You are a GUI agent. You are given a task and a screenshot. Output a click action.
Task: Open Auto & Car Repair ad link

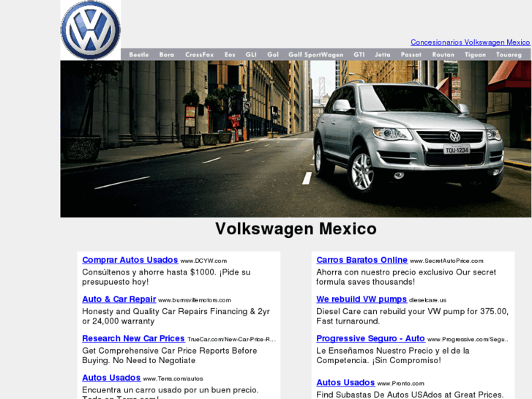pyautogui.click(x=119, y=299)
